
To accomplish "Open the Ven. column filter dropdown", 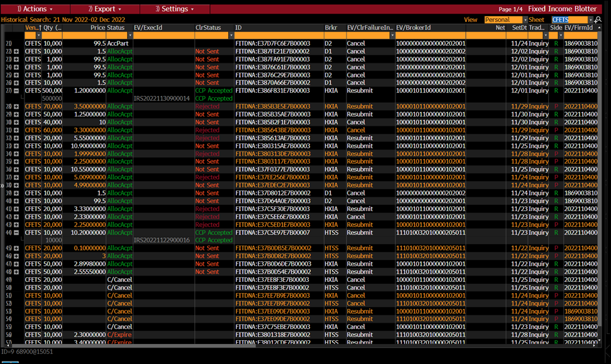I will 39,36.
